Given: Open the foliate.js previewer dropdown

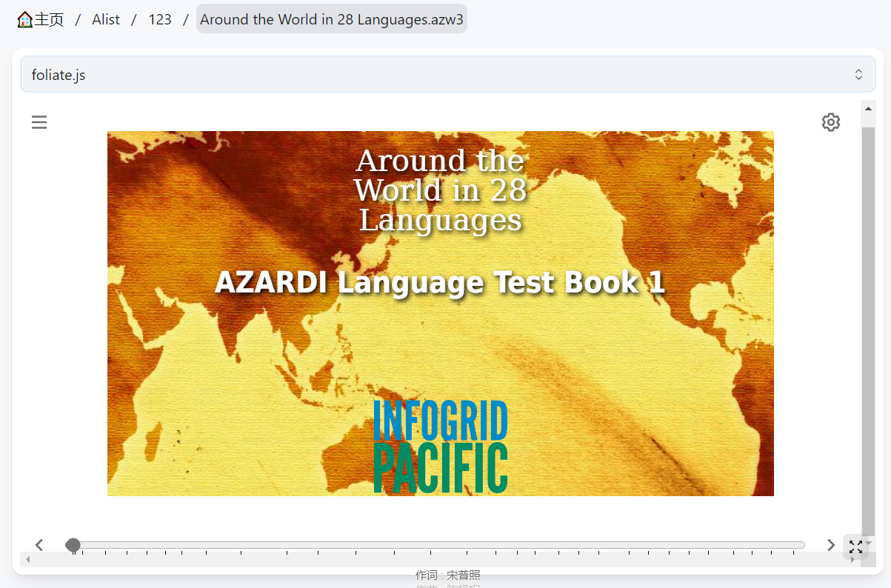Looking at the screenshot, I should tap(447, 74).
